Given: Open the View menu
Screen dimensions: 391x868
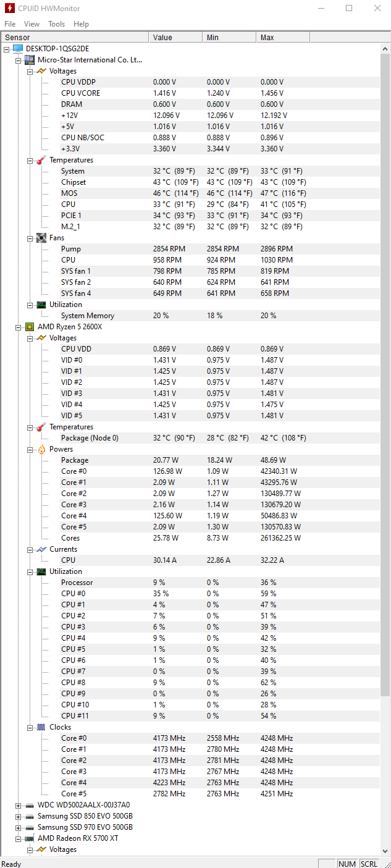Looking at the screenshot, I should (32, 24).
